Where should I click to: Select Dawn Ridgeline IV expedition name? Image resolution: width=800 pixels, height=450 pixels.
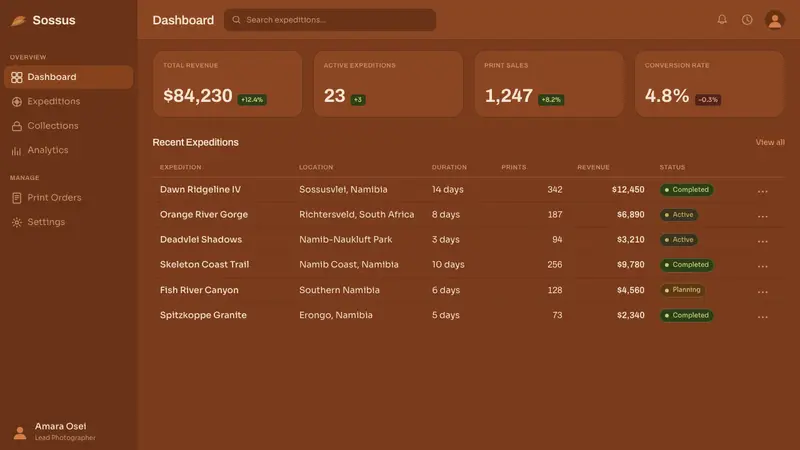[x=200, y=189]
